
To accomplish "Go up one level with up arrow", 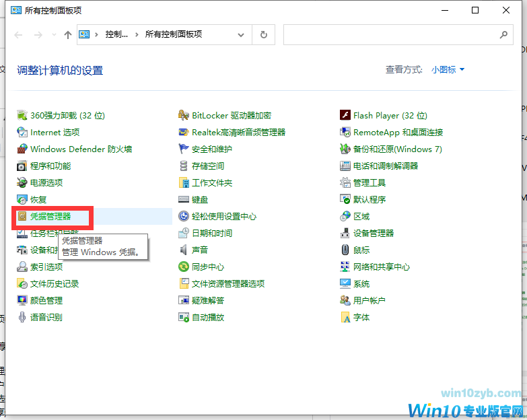I will tap(67, 34).
